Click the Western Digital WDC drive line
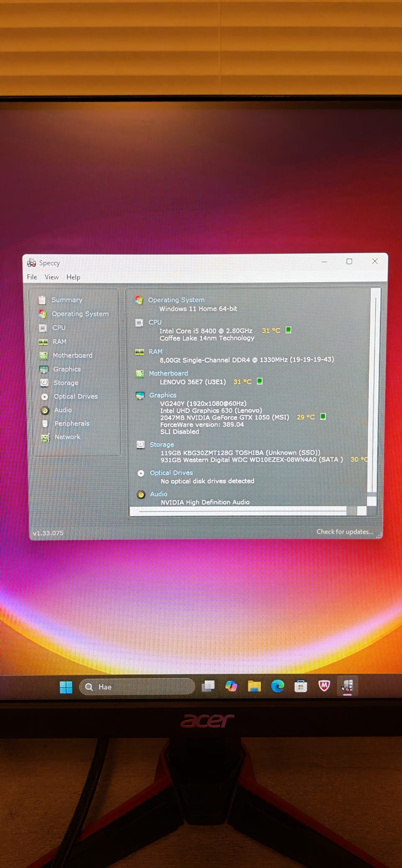The image size is (402, 868). [x=252, y=460]
